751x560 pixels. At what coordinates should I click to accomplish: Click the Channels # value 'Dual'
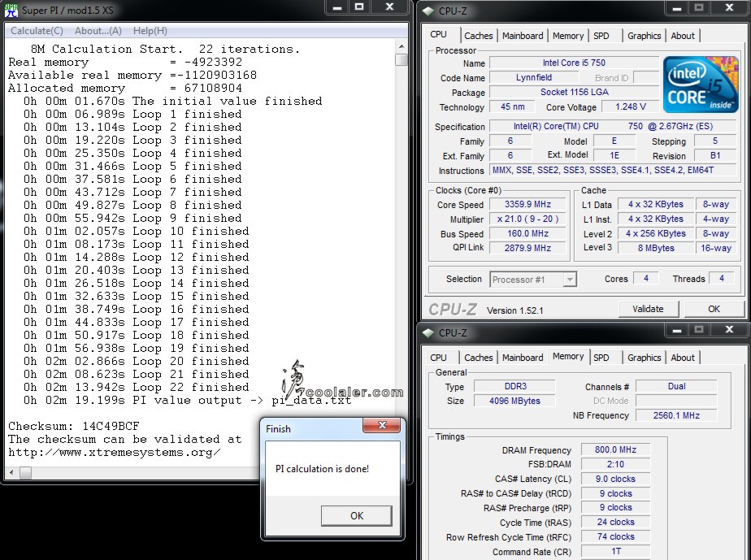coord(676,386)
